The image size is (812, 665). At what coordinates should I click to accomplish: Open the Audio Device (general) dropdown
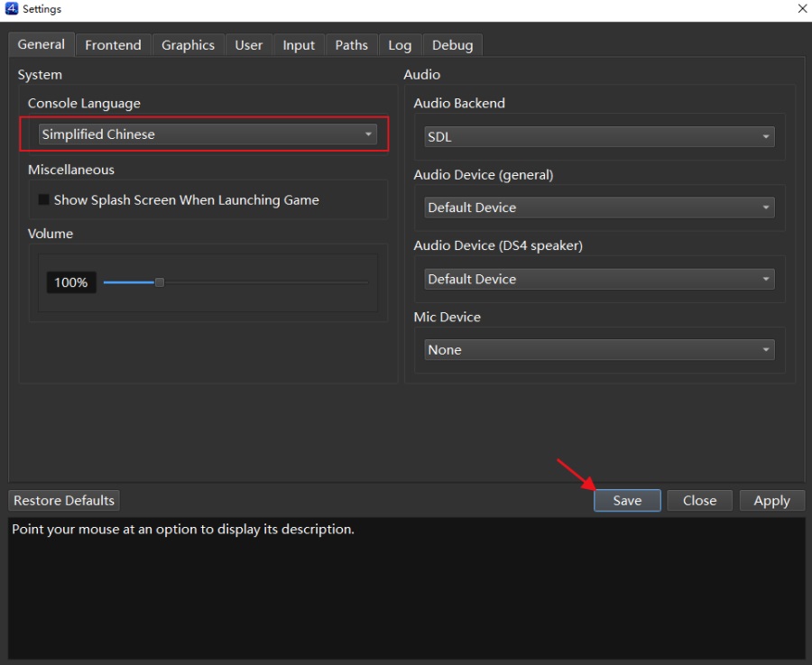click(x=599, y=208)
